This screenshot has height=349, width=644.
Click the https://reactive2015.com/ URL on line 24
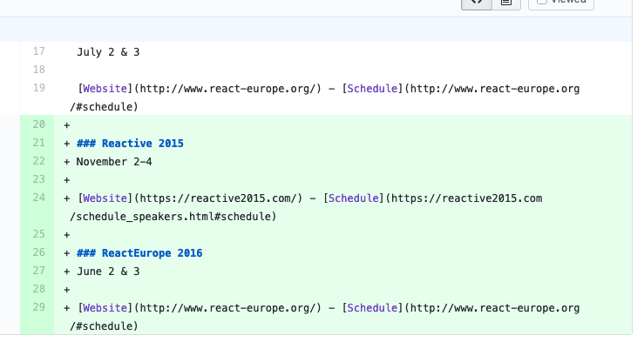(x=218, y=198)
